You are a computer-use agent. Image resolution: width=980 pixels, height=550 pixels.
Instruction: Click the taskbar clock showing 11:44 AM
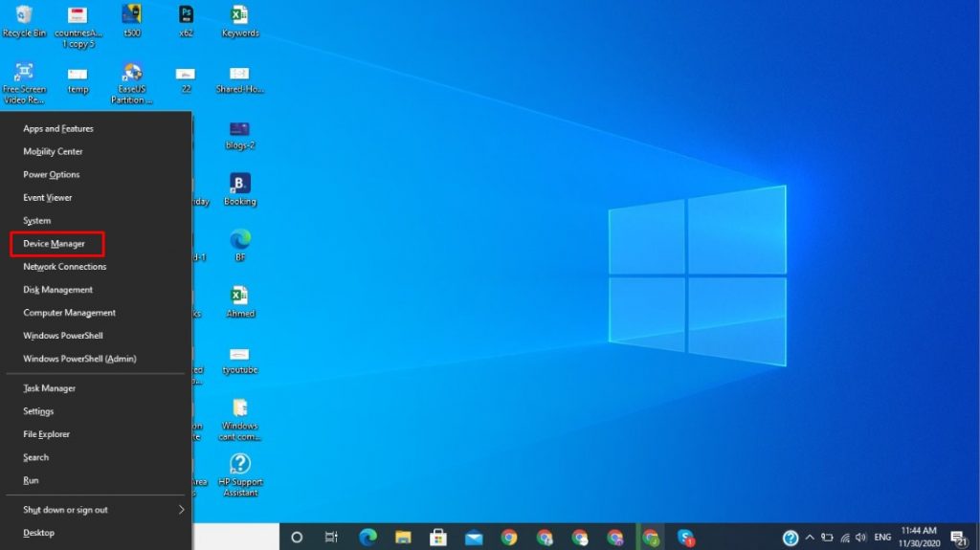(918, 537)
